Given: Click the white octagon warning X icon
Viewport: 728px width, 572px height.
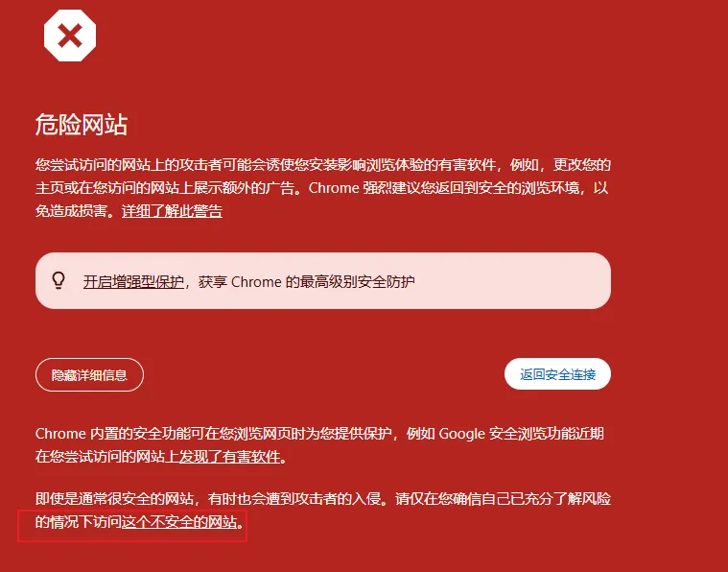Looking at the screenshot, I should [x=70, y=36].
